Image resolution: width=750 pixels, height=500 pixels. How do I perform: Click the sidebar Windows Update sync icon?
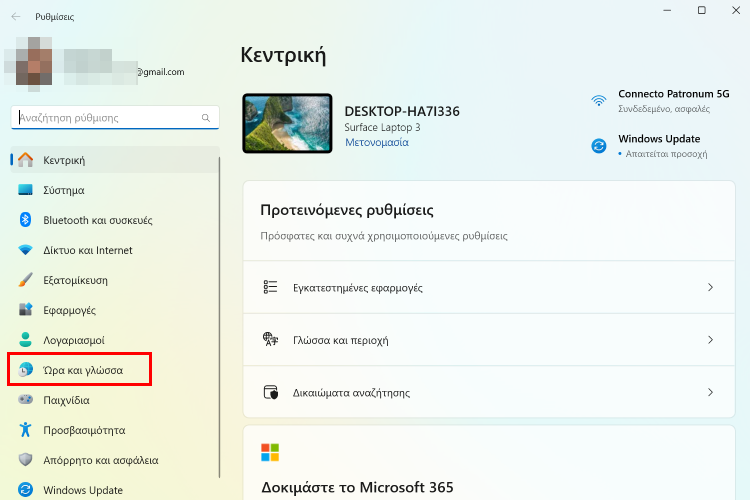[x=25, y=489]
